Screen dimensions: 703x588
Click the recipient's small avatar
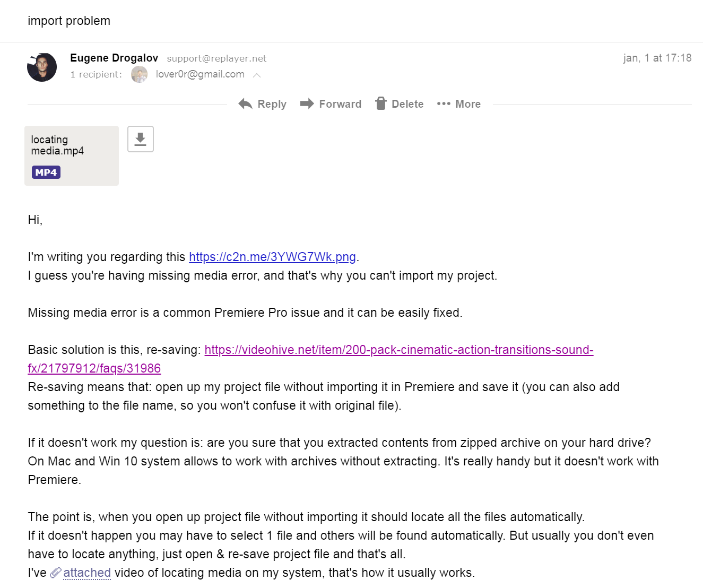[139, 75]
